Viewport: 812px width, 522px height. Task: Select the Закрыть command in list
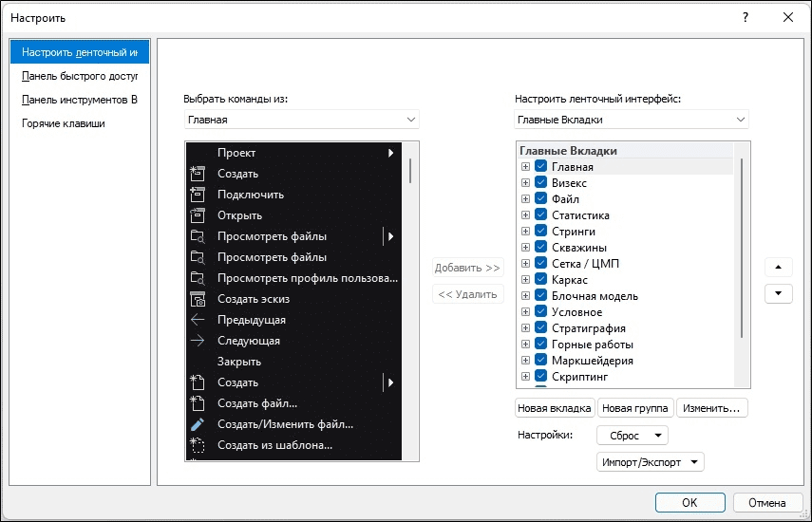pyautogui.click(x=293, y=362)
